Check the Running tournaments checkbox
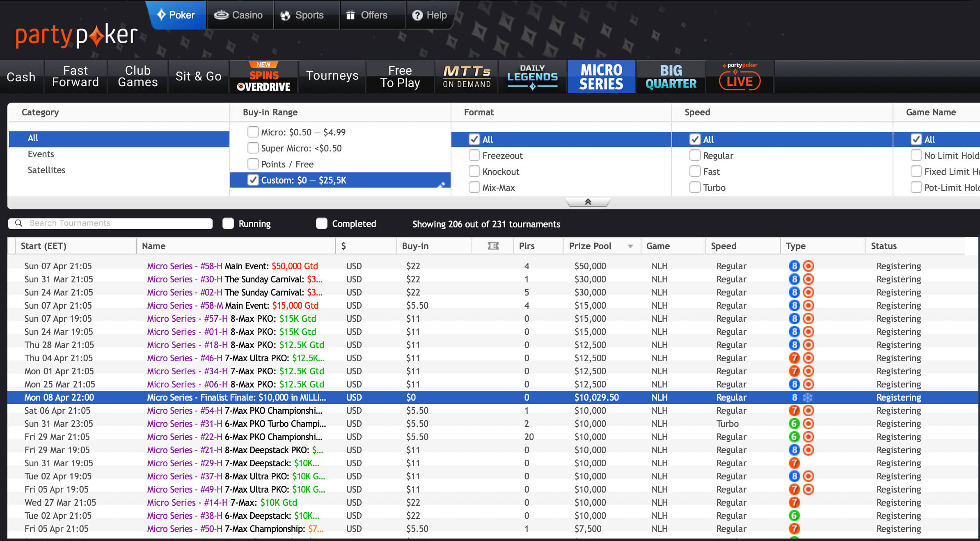The height and width of the screenshot is (541, 980). coord(228,223)
